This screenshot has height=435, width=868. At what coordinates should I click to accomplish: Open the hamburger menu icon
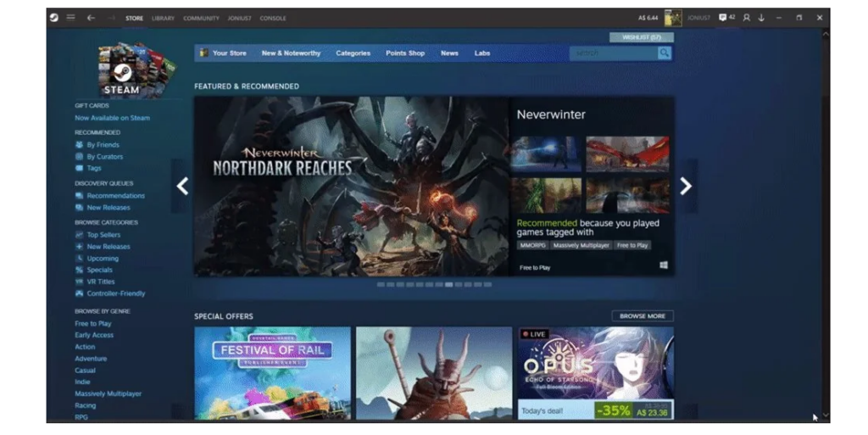pos(71,17)
